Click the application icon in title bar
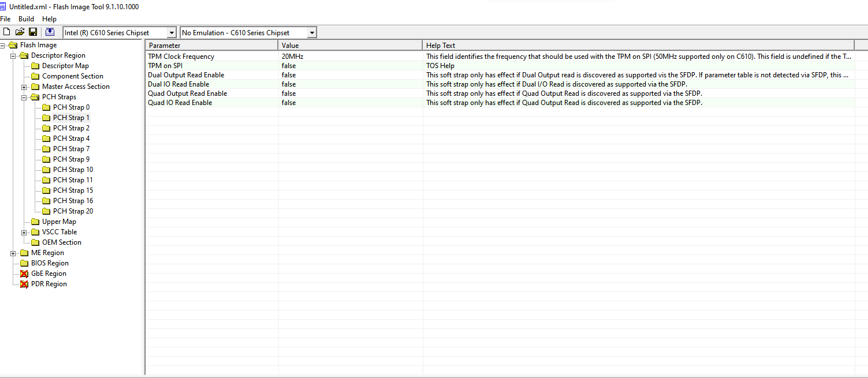The image size is (868, 378). click(x=3, y=6)
